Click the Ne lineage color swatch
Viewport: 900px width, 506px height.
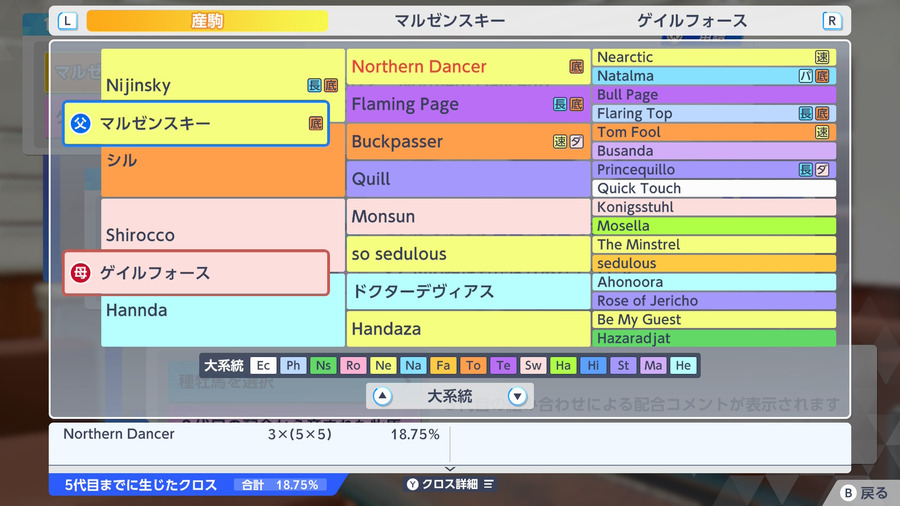[x=383, y=365]
